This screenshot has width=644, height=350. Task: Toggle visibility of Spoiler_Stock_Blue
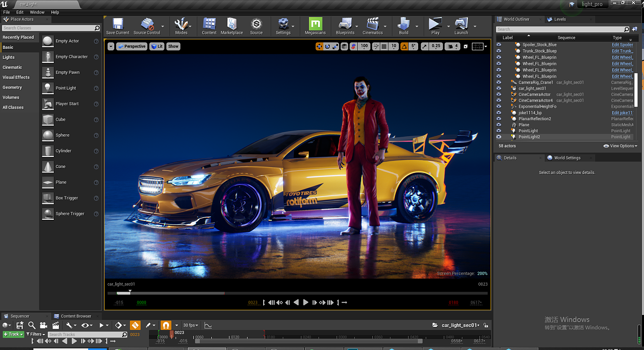click(499, 45)
